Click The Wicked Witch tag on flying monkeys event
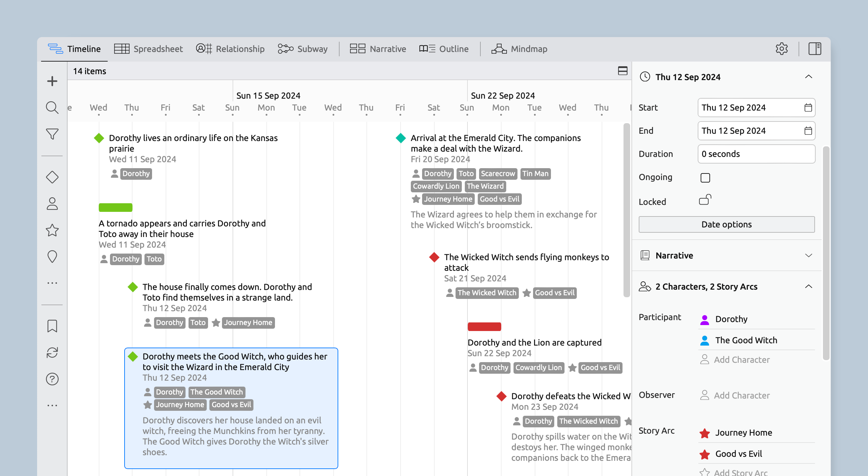The width and height of the screenshot is (868, 476). pos(487,293)
